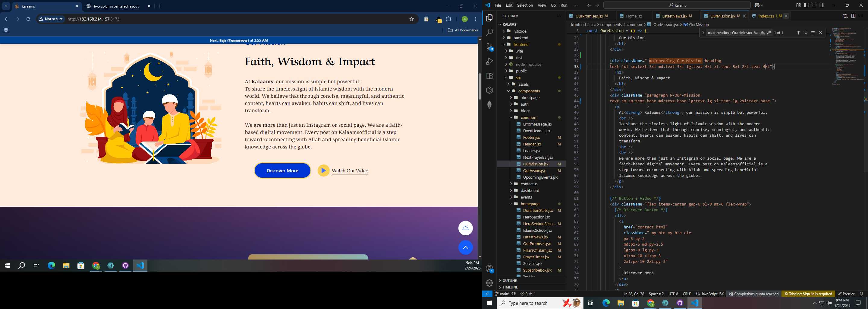
Task: Click the VS Code command center search box
Action: coord(677,5)
